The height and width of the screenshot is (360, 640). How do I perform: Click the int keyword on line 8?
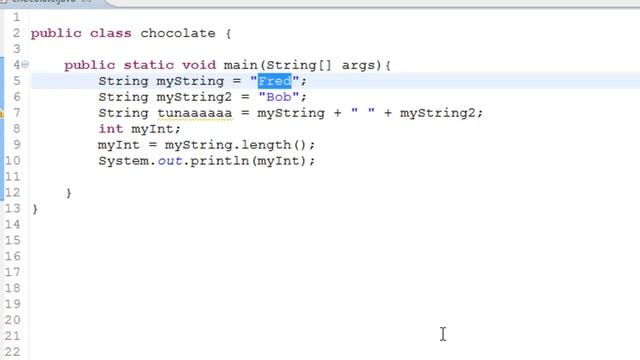[111, 129]
